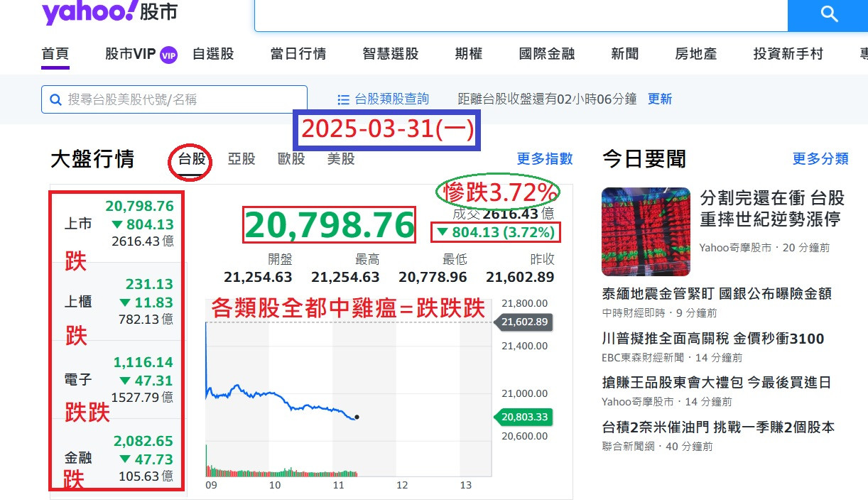The image size is (868, 502).
Task: Open 更多分類 link
Action: tap(820, 159)
